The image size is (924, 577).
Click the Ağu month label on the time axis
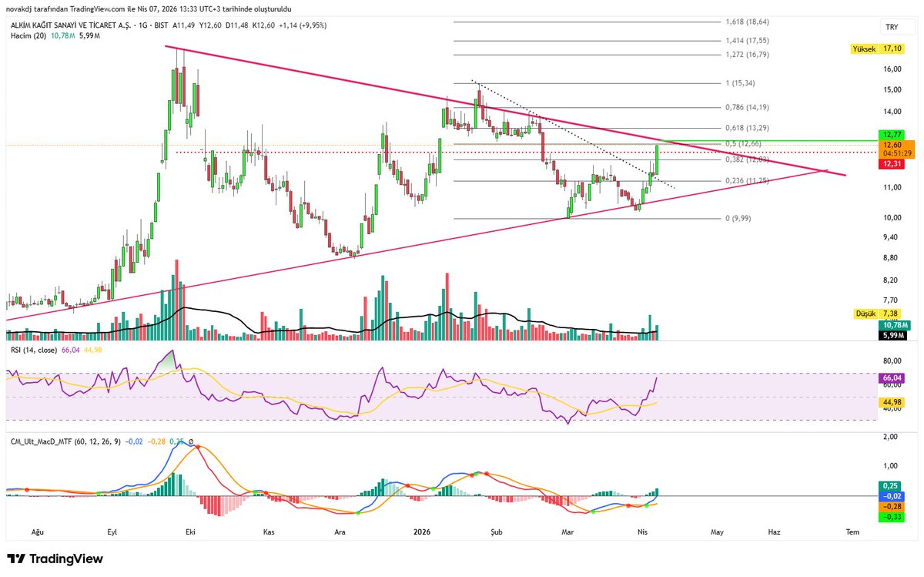[37, 532]
